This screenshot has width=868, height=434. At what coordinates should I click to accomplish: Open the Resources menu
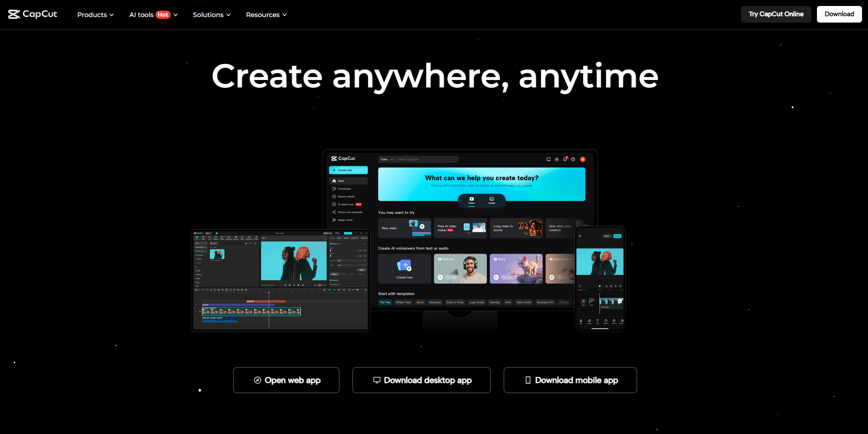[x=266, y=15]
